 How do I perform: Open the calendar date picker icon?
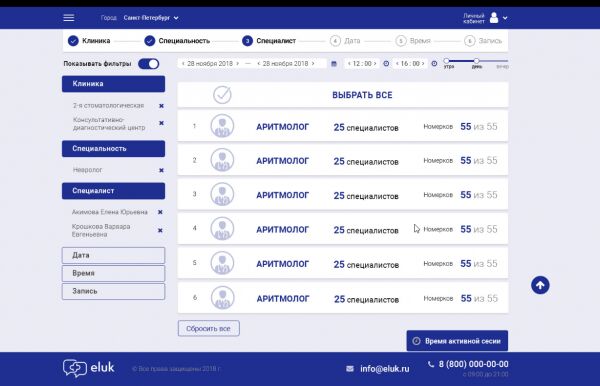pyautogui.click(x=334, y=64)
